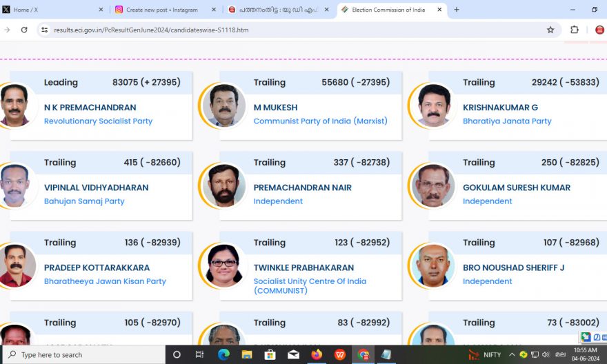This screenshot has height=364, width=607.
Task: Click the N K Premachandran candidate name
Action: [x=90, y=108]
